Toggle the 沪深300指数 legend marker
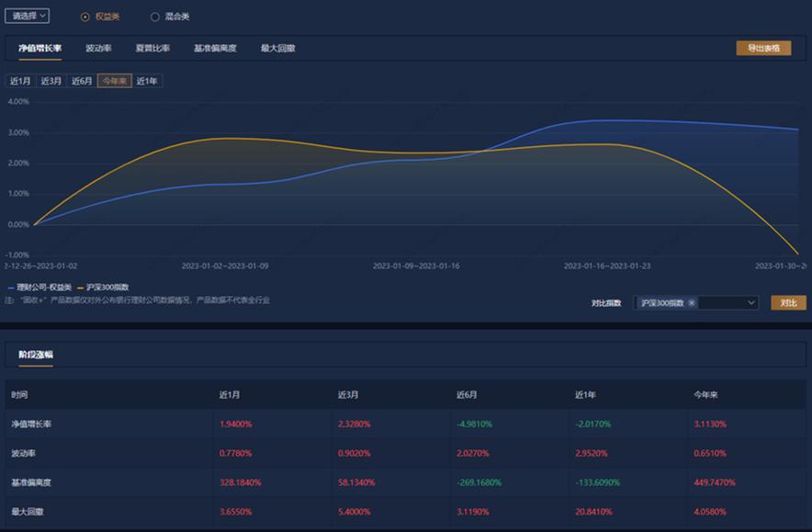812x532 pixels. [x=80, y=288]
